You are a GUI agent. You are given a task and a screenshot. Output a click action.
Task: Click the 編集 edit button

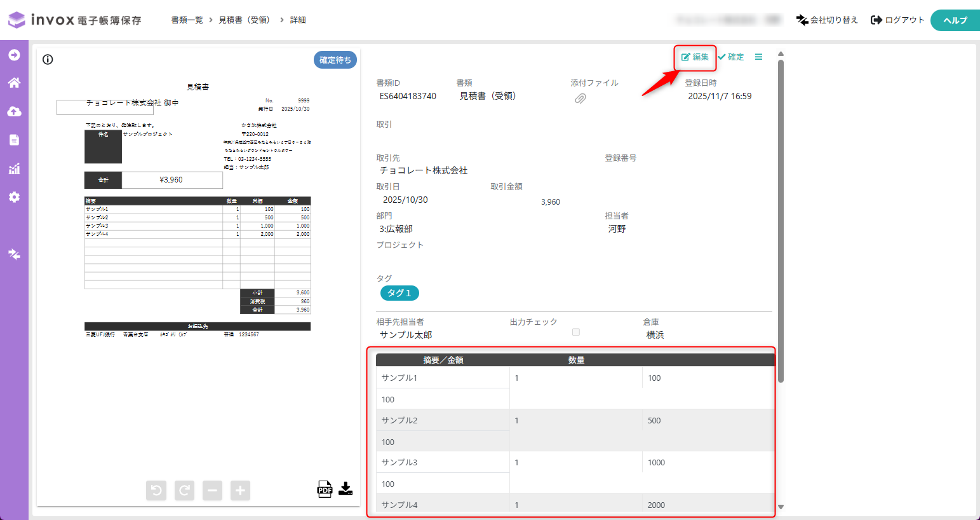pos(695,57)
